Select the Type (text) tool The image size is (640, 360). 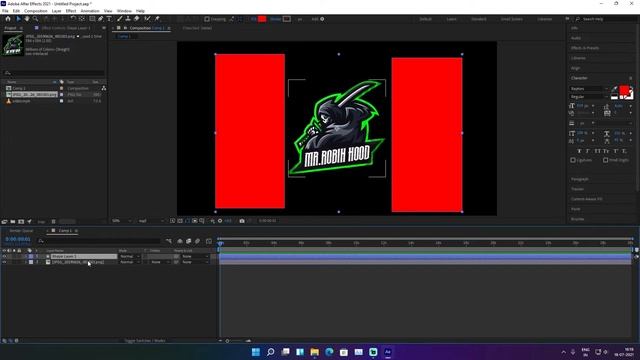click(x=109, y=19)
